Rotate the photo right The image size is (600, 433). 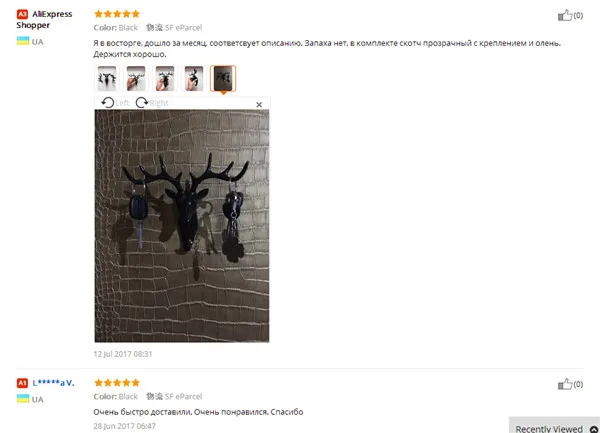(152, 103)
